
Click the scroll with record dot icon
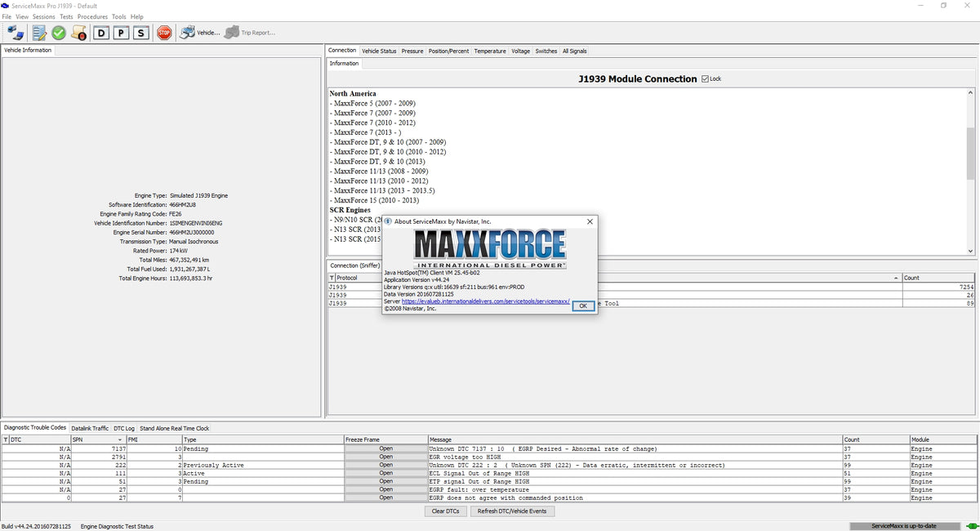click(79, 33)
